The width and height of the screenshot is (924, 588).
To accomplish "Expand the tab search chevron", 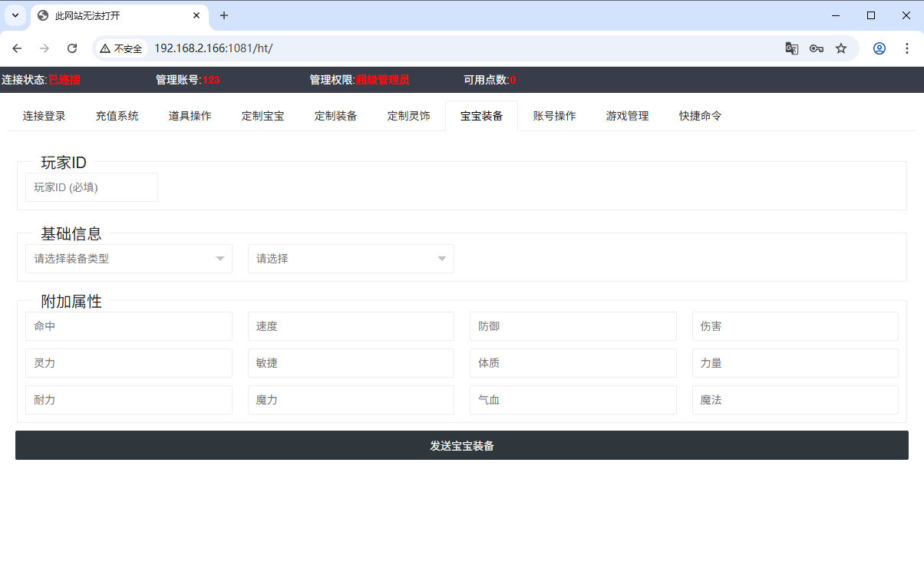I will click(15, 15).
